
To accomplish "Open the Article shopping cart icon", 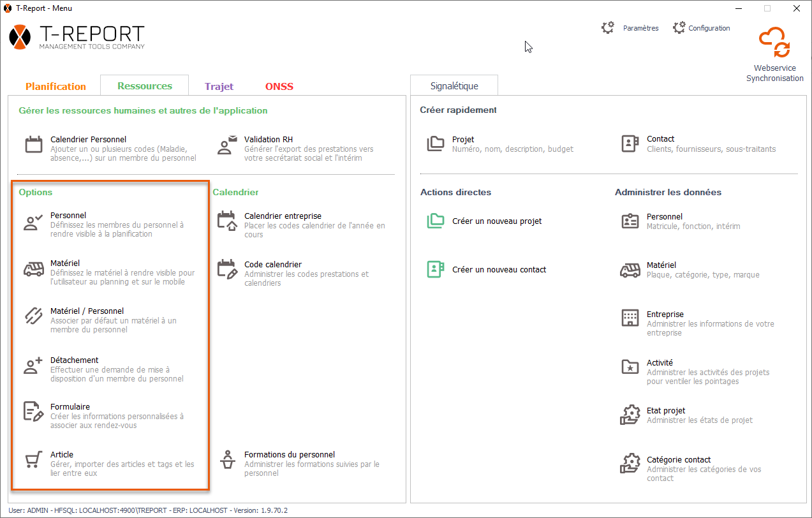I will (34, 460).
